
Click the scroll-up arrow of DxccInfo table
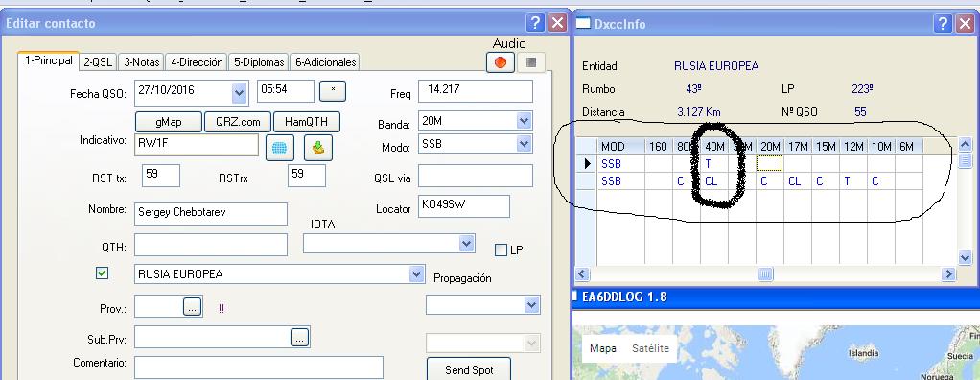965,145
